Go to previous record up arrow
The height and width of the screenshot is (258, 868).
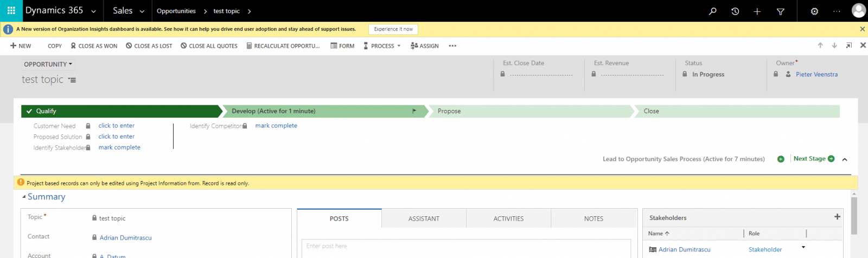click(820, 46)
